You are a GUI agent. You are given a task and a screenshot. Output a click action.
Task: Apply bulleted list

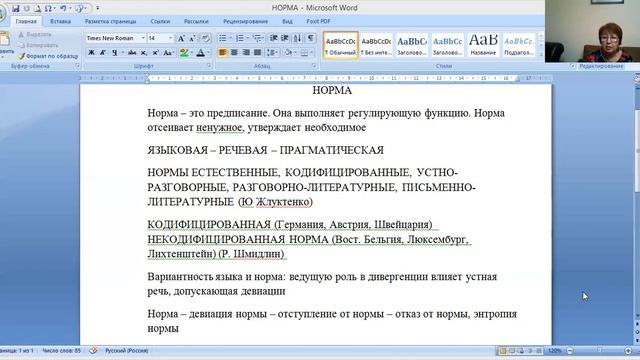222,38
